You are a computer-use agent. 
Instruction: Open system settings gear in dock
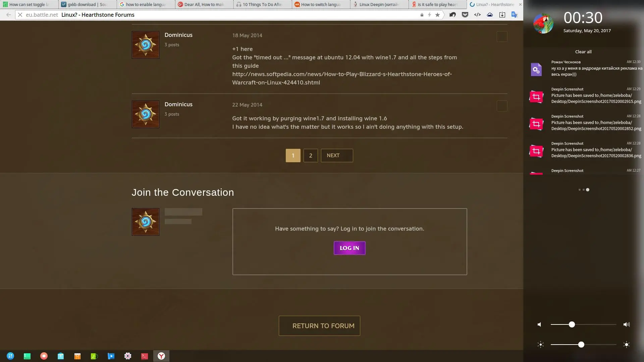pos(128,356)
